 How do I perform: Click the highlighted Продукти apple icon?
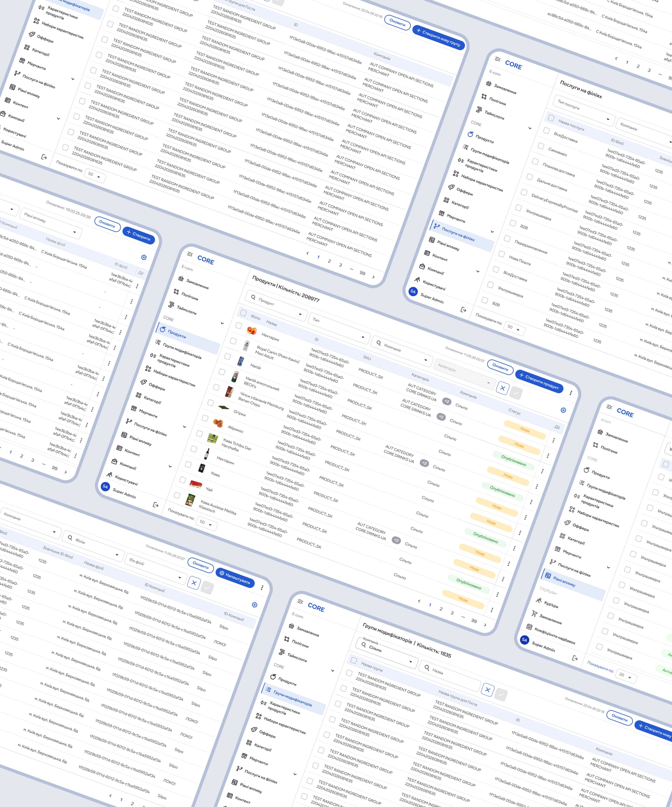coord(163,329)
